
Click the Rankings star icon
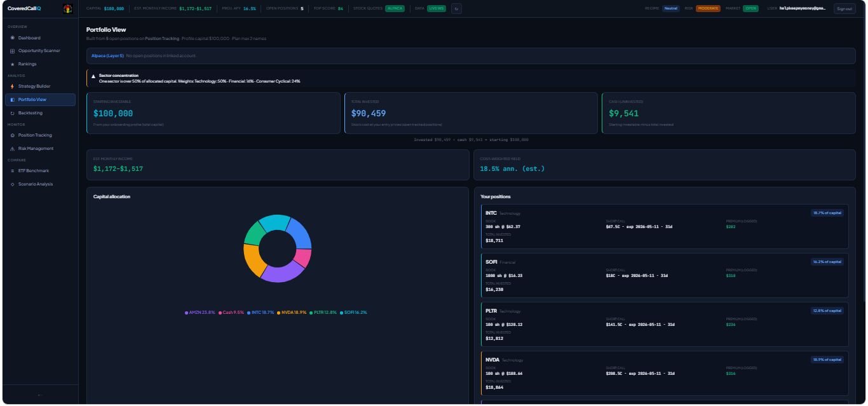coord(12,64)
